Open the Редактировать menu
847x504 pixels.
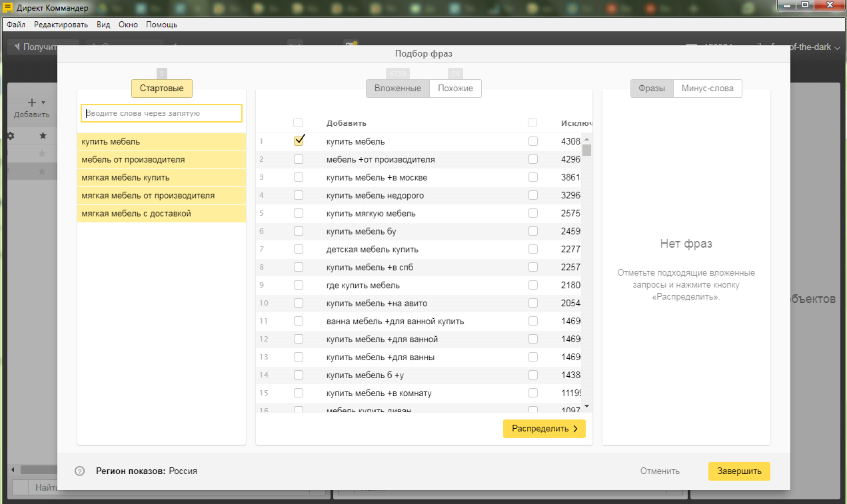61,25
